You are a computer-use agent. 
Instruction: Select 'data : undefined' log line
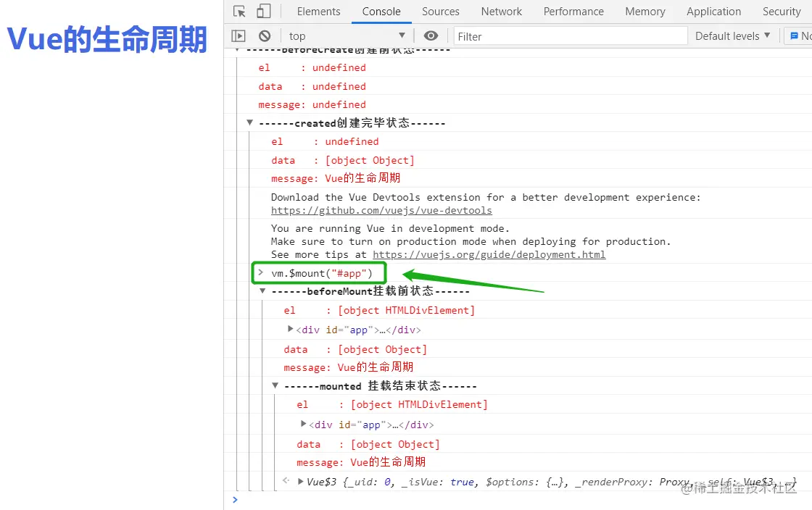(x=312, y=86)
